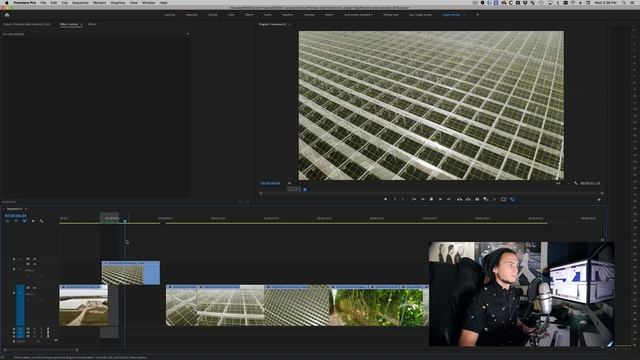Click the Export Frame camera icon
This screenshot has height=360, width=640.
[477, 199]
